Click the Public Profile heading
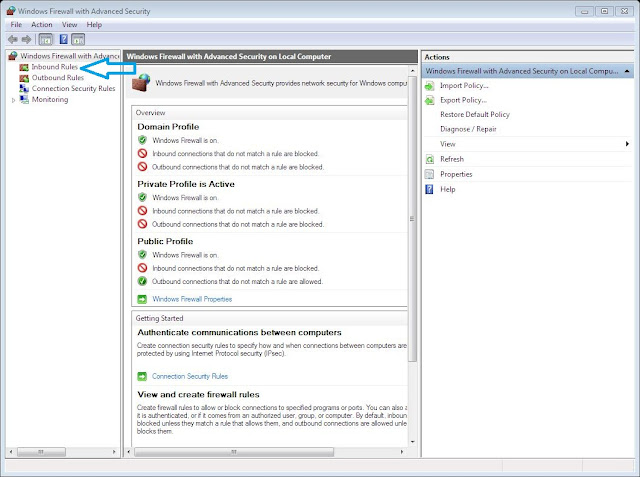The height and width of the screenshot is (477, 640). (165, 242)
